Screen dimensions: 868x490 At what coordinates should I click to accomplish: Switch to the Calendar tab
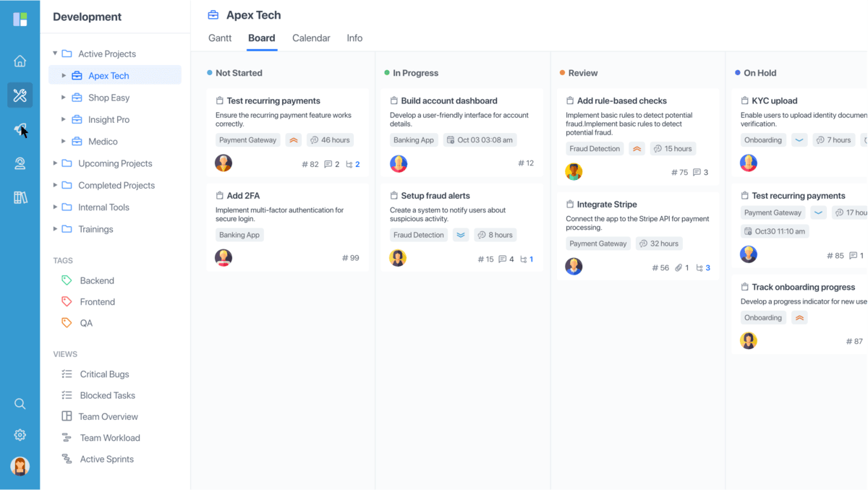[311, 38]
